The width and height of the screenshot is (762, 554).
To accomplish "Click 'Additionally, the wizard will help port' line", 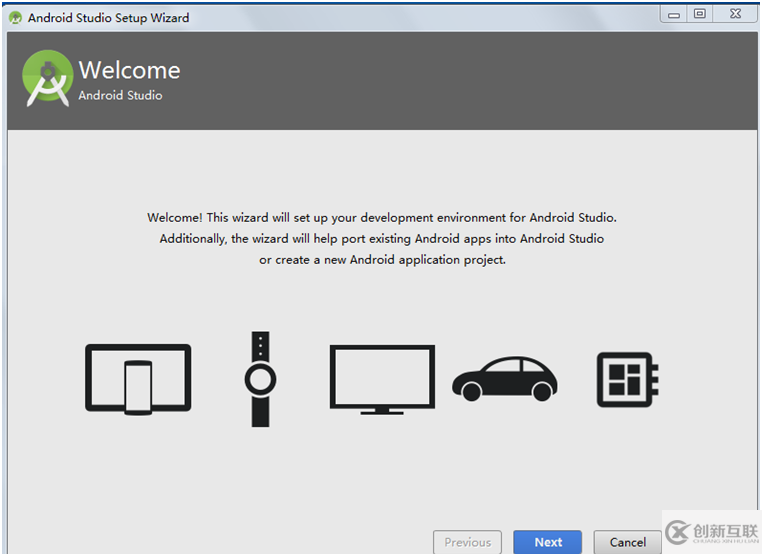I will [x=382, y=239].
